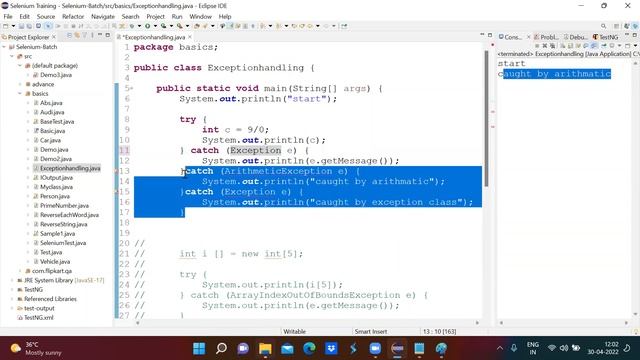This screenshot has width=640, height=360.
Task: Open the External Tools dropdown arrow
Action: (187, 26)
